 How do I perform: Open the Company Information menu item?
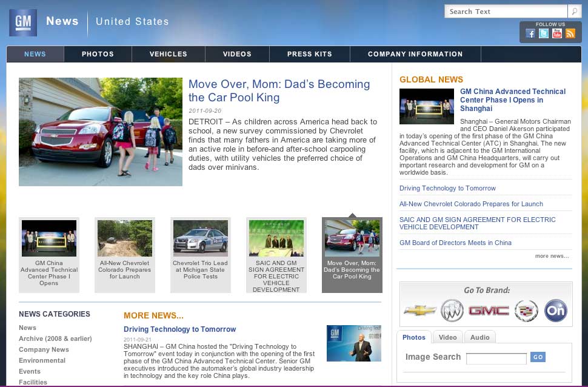coord(415,54)
